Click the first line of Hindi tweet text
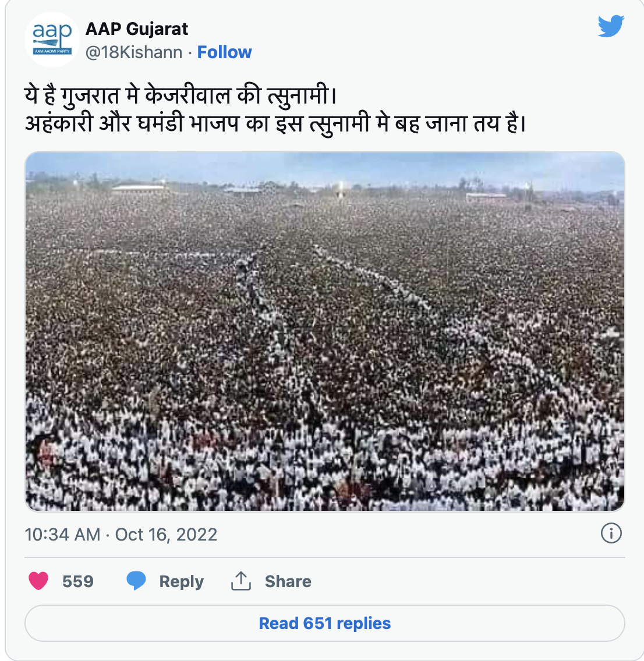 pos(181,95)
